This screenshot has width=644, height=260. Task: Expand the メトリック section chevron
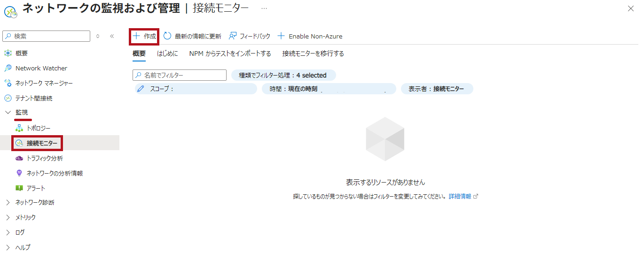pos(8,217)
